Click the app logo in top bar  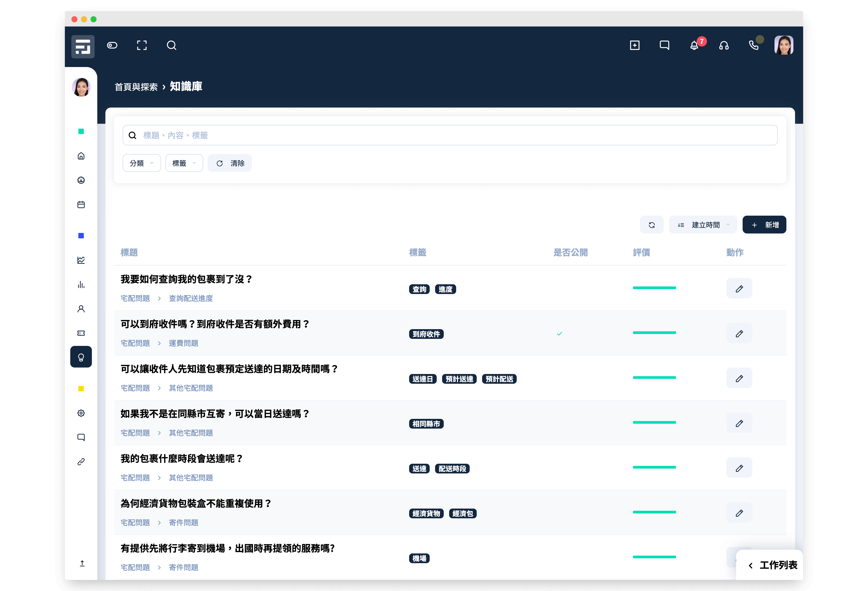(x=82, y=47)
